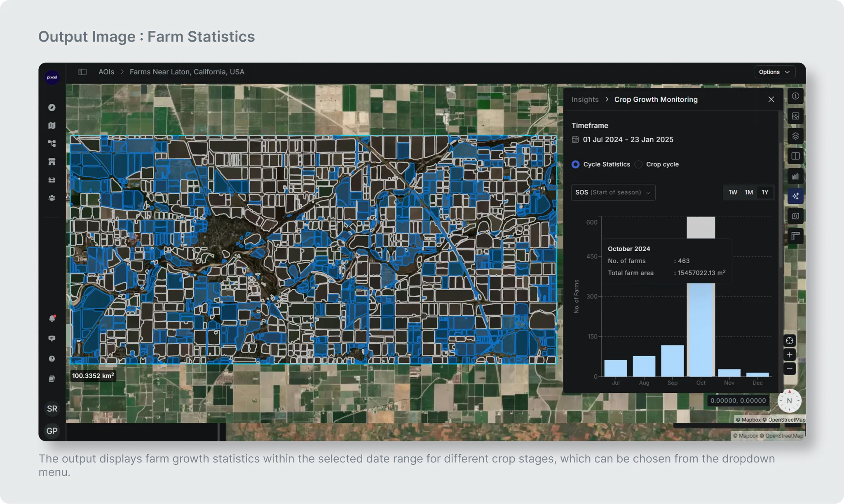Click the 0.00000, 0.00000 coordinates readout
Viewport: 844px width, 504px height.
(x=738, y=400)
